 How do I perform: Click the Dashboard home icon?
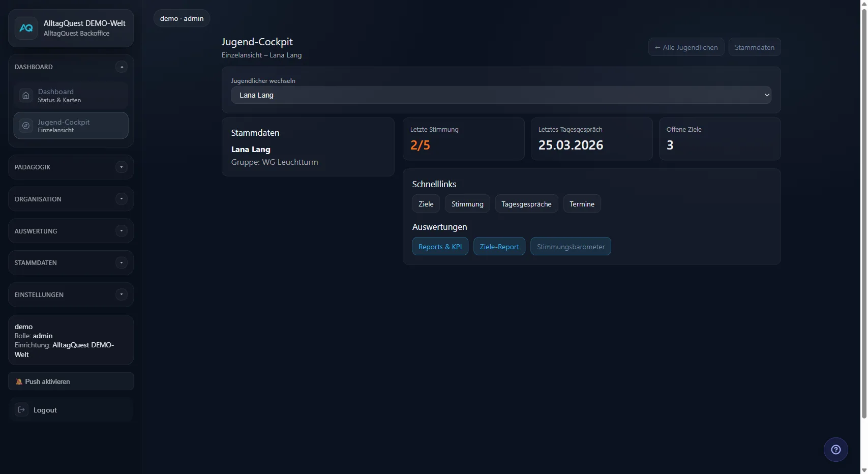pyautogui.click(x=26, y=96)
